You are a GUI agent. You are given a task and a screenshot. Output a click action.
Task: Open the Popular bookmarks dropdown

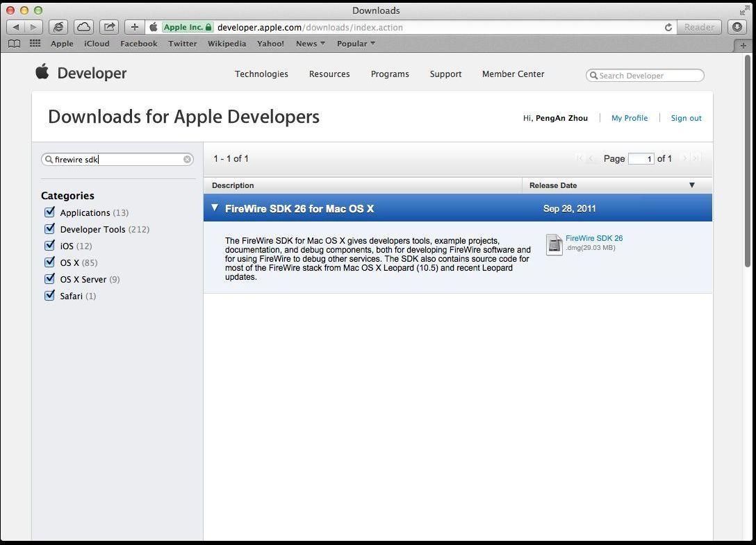click(x=356, y=43)
